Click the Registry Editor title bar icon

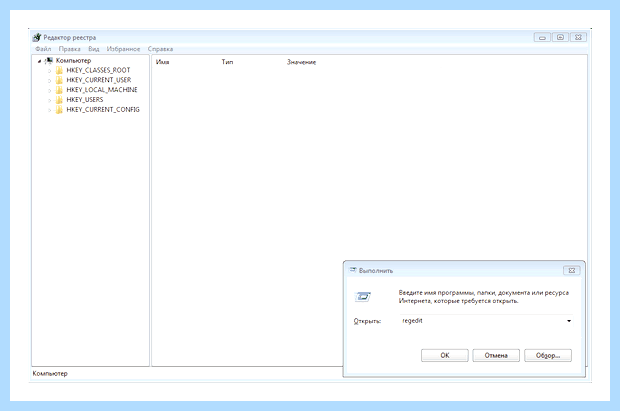pyautogui.click(x=37, y=38)
